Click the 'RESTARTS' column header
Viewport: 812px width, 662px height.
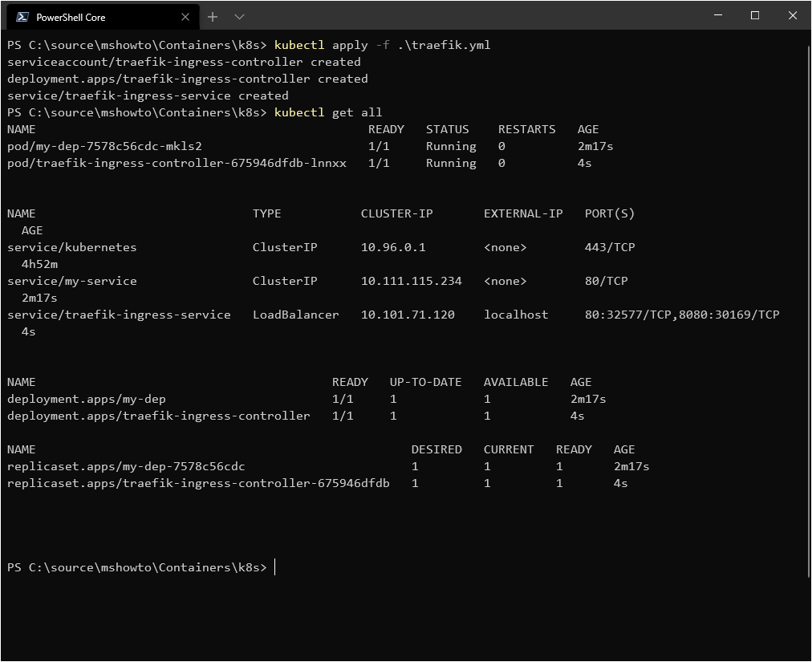click(526, 129)
